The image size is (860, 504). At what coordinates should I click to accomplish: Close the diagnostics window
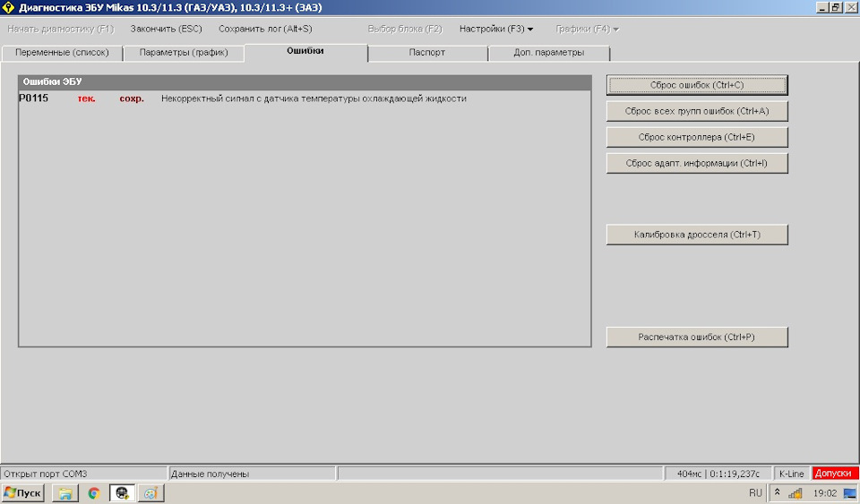pos(850,8)
